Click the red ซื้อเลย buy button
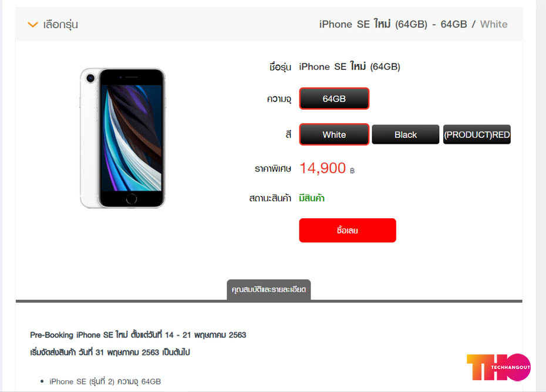Screen dimensions: 546x392 [x=348, y=230]
